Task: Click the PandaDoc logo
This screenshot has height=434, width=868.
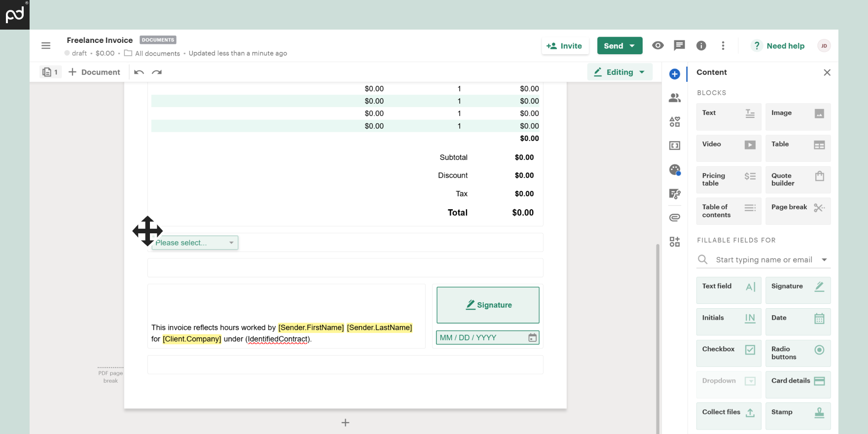Action: click(15, 15)
